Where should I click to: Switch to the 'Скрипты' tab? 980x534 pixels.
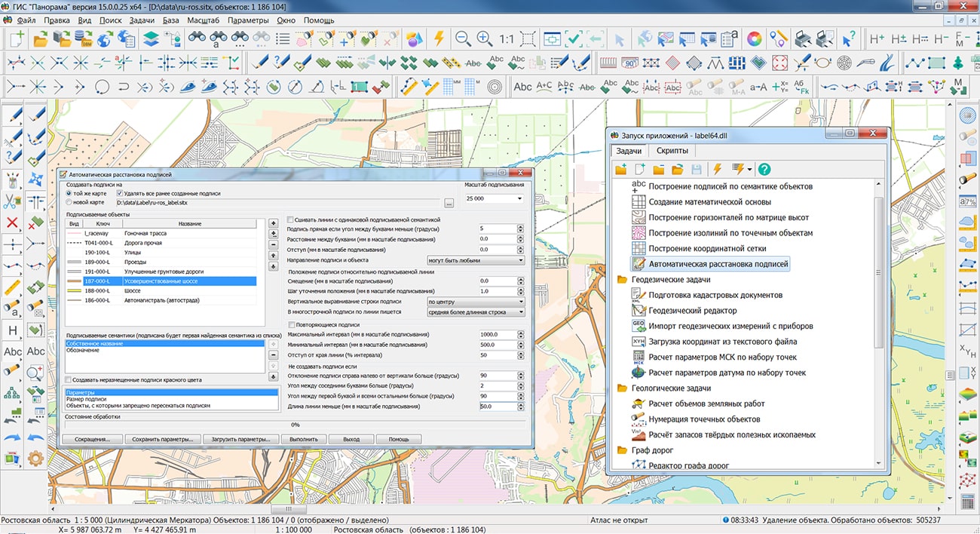672,150
